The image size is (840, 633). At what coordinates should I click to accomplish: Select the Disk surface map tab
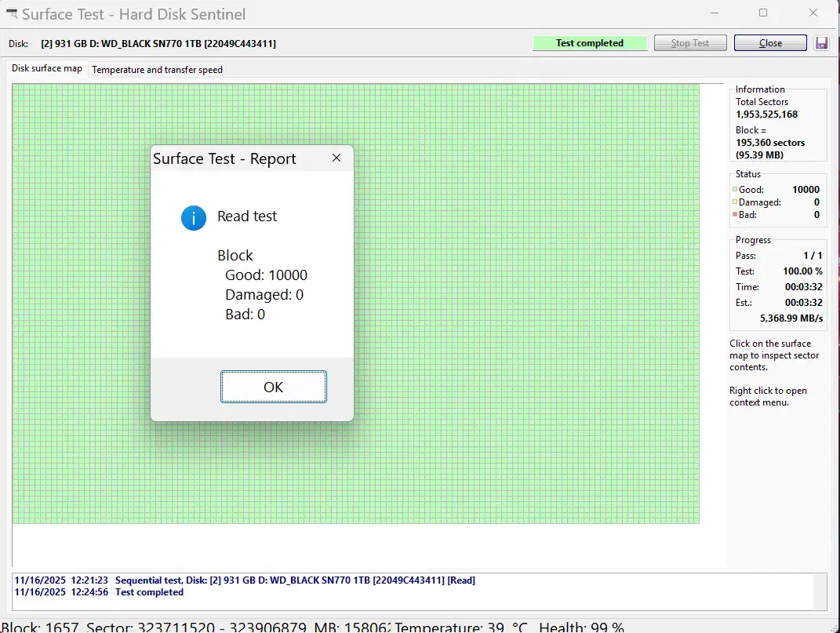47,69
